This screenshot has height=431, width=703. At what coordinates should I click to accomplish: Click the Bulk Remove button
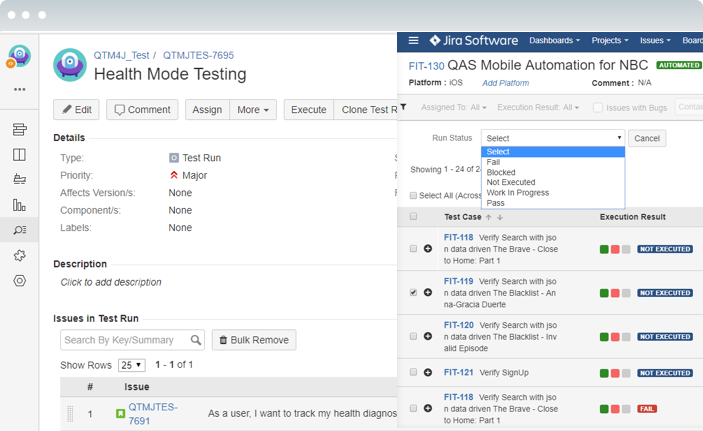254,340
